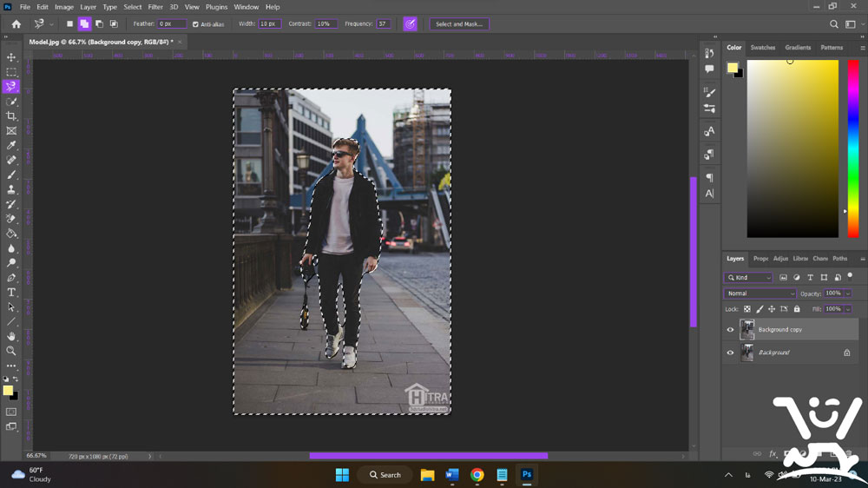Select the Brush tool

click(x=11, y=175)
